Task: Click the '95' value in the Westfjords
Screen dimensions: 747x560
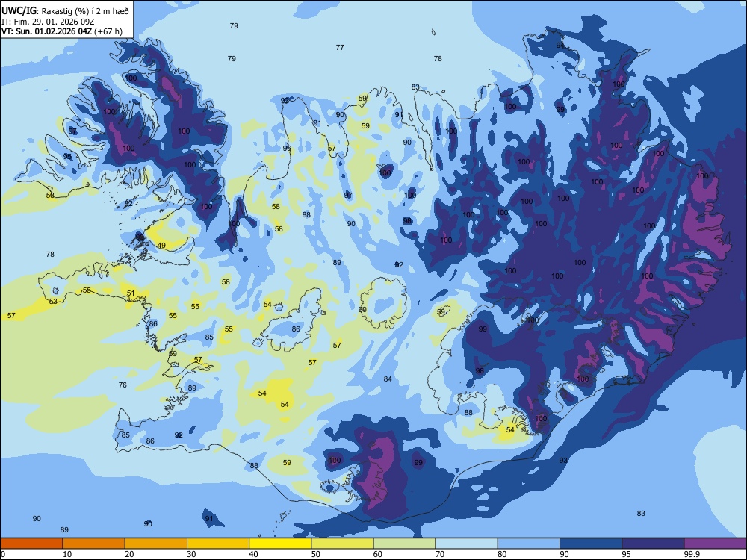Action: (68, 157)
